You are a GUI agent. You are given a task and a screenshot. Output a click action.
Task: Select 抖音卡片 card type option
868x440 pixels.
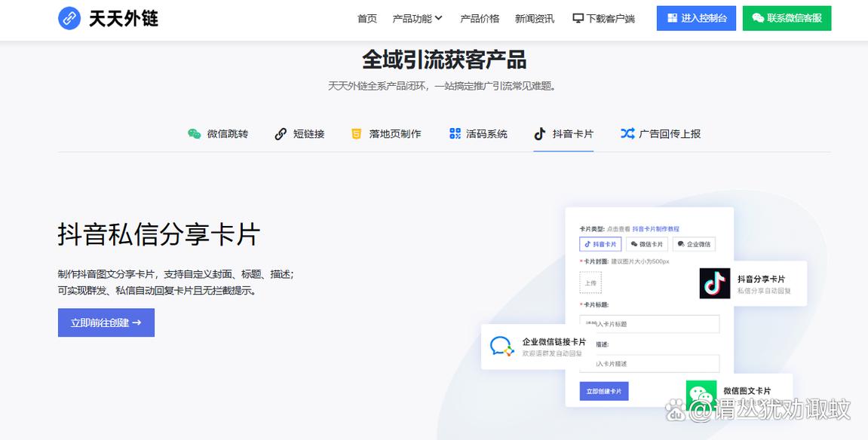600,244
